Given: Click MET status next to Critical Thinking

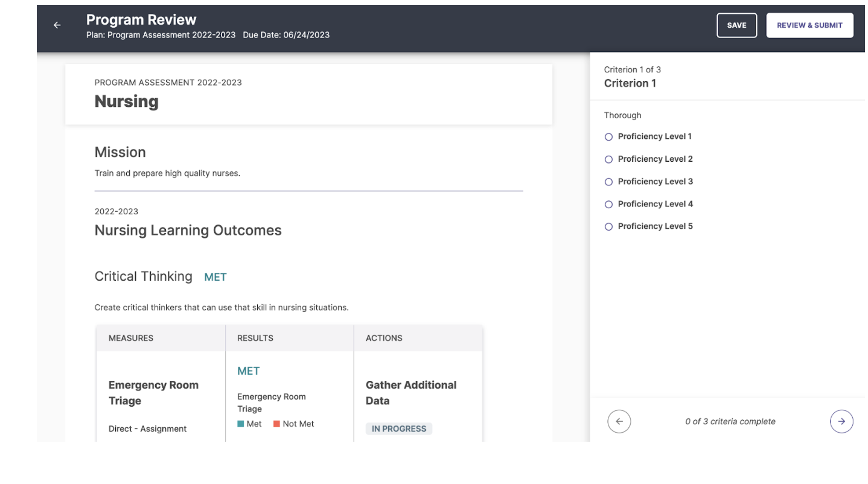Looking at the screenshot, I should 215,278.
